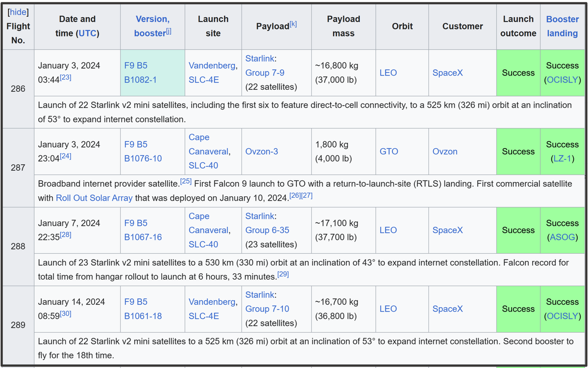Open citation [26] after January 10, 2024

(x=295, y=195)
